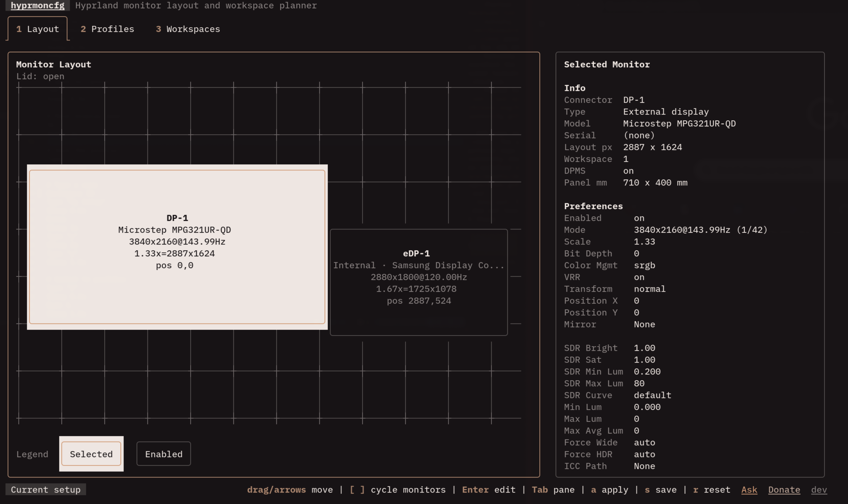Image resolution: width=848 pixels, height=504 pixels.
Task: Click the Selected Monitor panel heading
Action: pos(607,64)
